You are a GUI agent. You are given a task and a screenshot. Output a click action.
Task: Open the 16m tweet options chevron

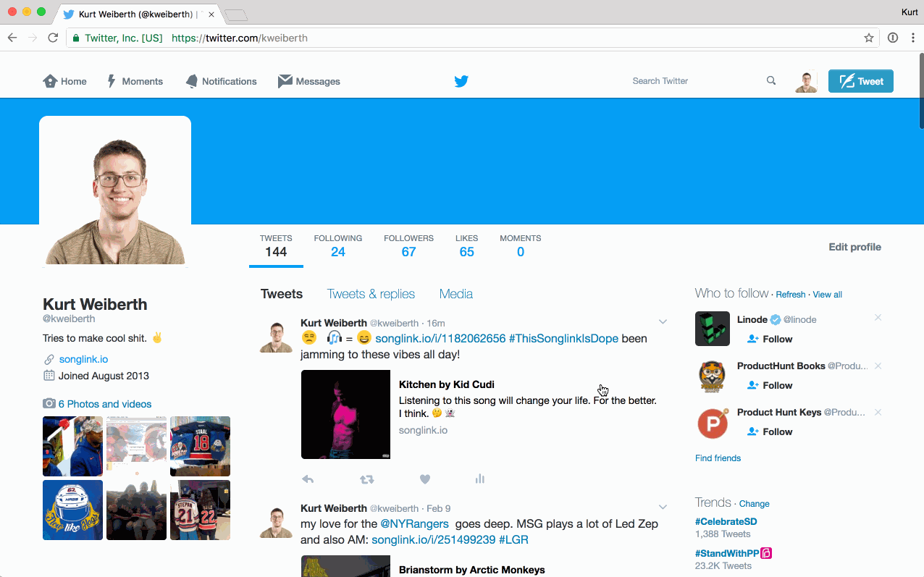663,321
